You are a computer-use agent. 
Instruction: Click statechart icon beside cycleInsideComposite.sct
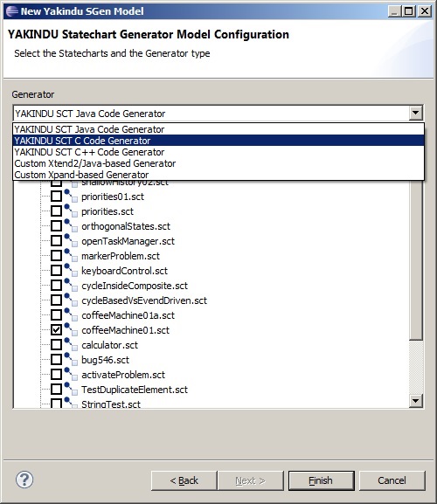click(x=71, y=285)
